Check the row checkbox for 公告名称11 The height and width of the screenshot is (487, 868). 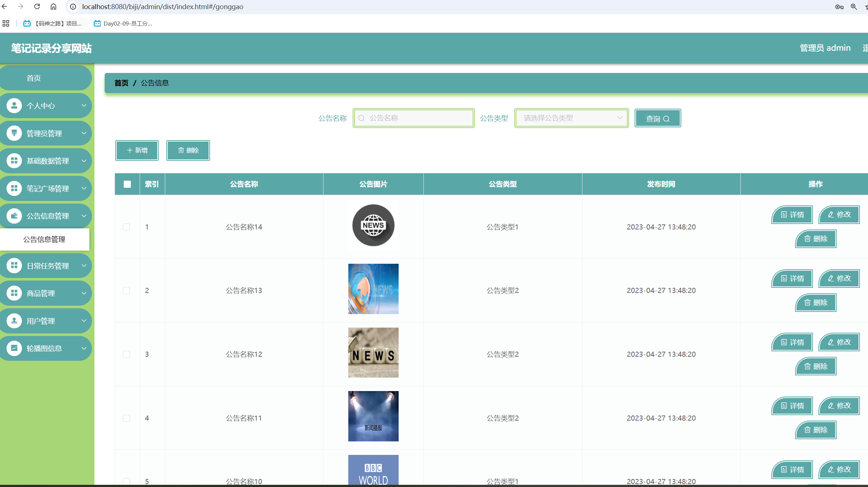[x=127, y=418]
